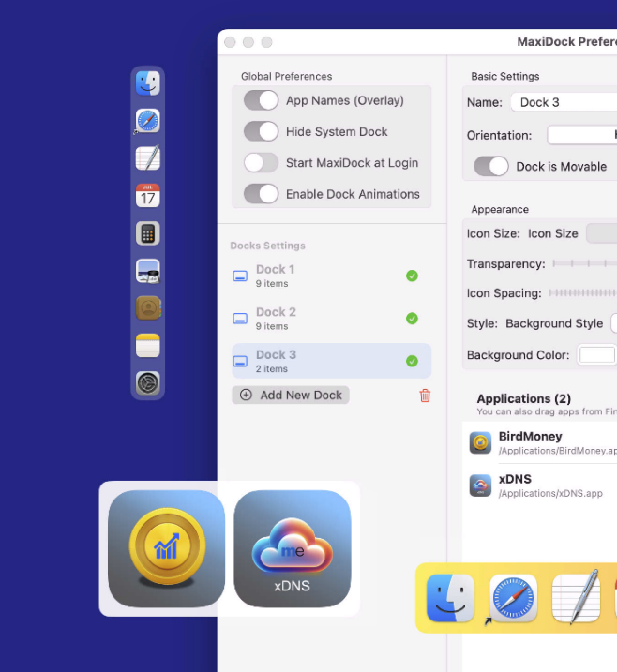Image resolution: width=617 pixels, height=672 pixels.
Task: Click the Basic Settings heading
Action: point(505,76)
